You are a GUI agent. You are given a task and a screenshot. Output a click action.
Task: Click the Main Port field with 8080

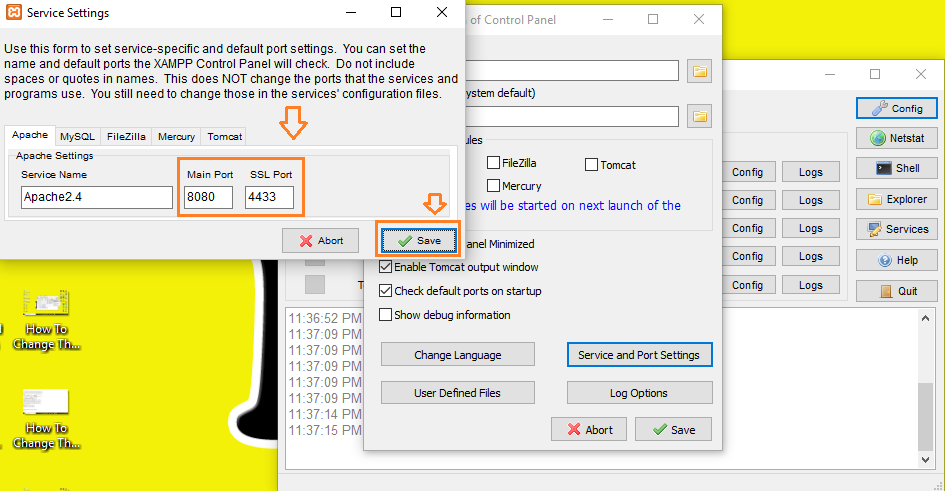[208, 197]
